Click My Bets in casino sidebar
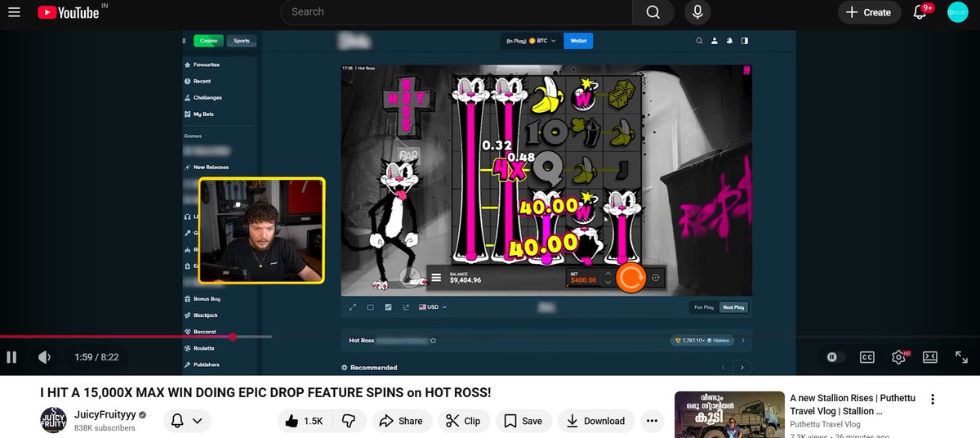The width and height of the screenshot is (980, 438). (x=203, y=114)
